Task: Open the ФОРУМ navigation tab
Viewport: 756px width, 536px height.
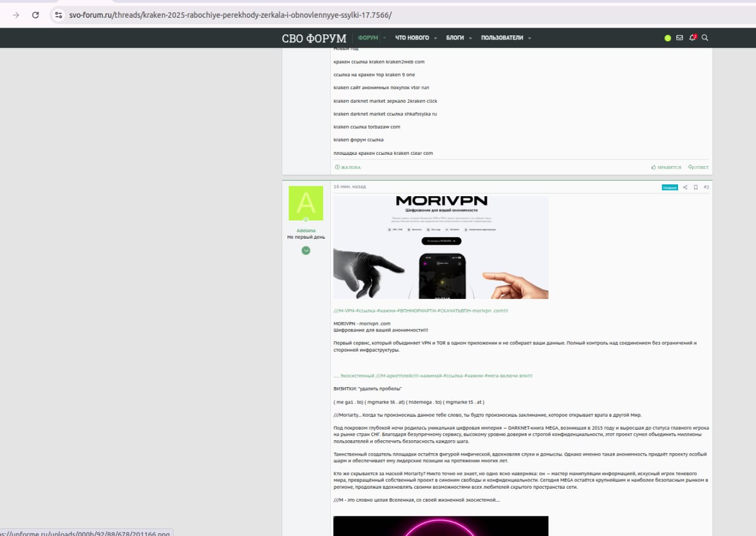Action: [x=368, y=38]
